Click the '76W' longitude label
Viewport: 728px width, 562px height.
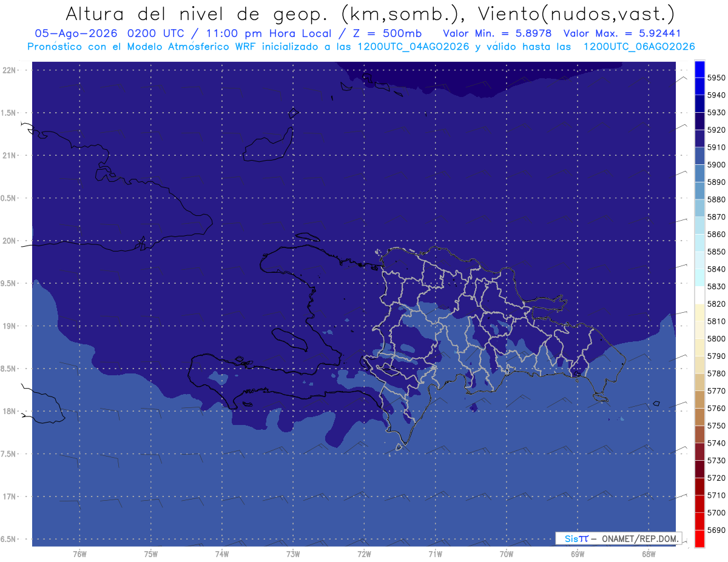tap(79, 554)
